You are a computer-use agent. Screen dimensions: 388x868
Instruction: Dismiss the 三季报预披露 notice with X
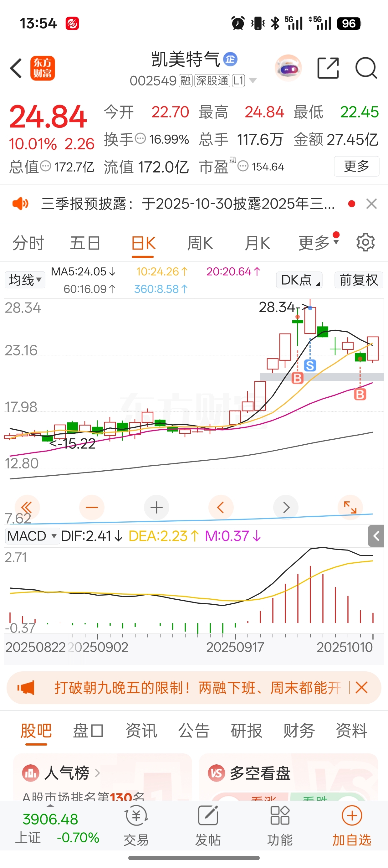tap(371, 204)
